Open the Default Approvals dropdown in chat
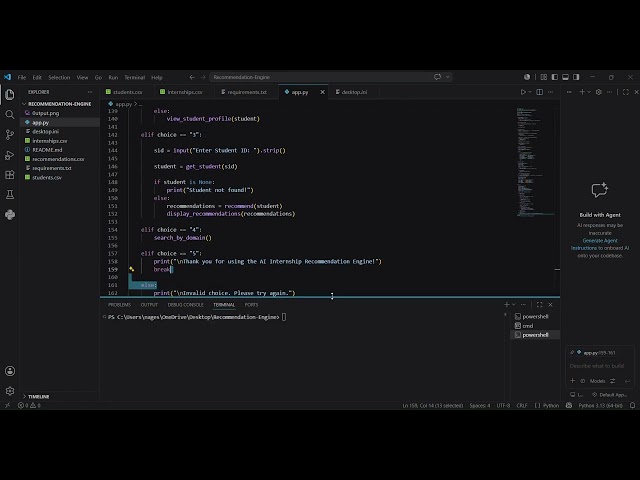640x480 pixels. coord(609,395)
